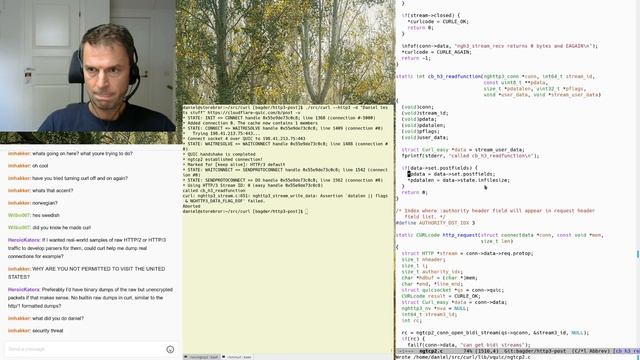Click ngtcp2.c buffer name in Emacs mode line
Viewport: 640px width, 360px height.
point(431,351)
